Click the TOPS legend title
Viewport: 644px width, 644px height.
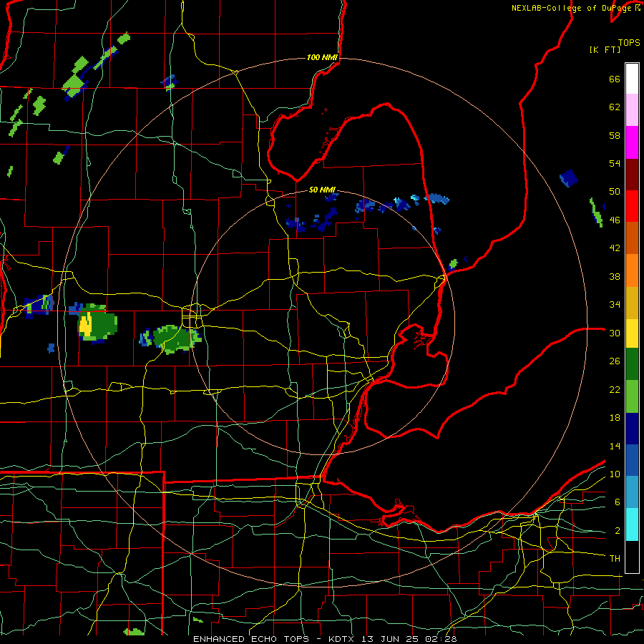pyautogui.click(x=629, y=43)
